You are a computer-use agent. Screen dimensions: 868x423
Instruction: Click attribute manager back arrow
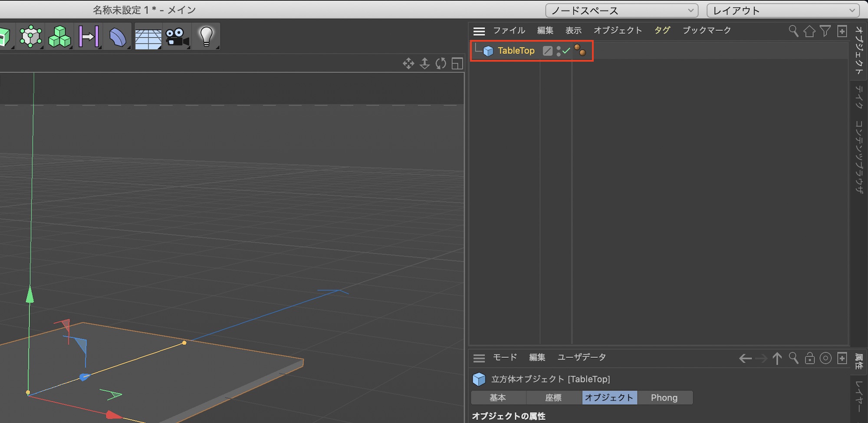pyautogui.click(x=745, y=358)
